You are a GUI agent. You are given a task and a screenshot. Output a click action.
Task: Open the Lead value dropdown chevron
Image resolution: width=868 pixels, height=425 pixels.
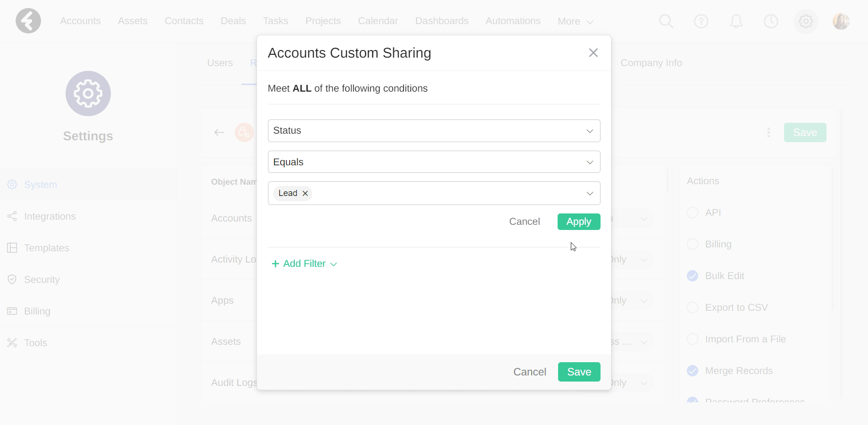(590, 194)
